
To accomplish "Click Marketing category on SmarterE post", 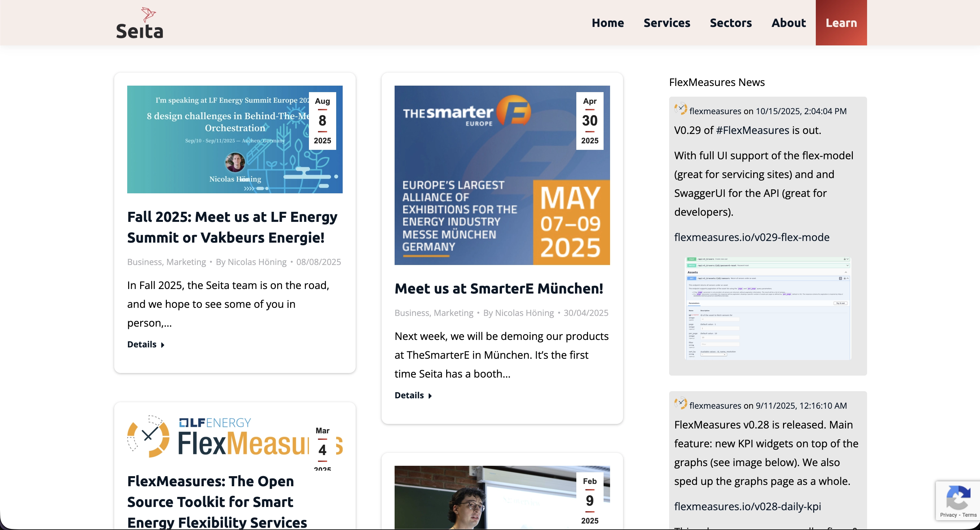I will click(x=453, y=313).
